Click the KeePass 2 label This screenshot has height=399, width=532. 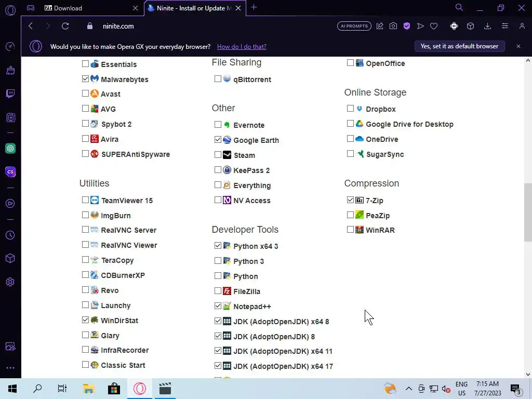click(251, 170)
